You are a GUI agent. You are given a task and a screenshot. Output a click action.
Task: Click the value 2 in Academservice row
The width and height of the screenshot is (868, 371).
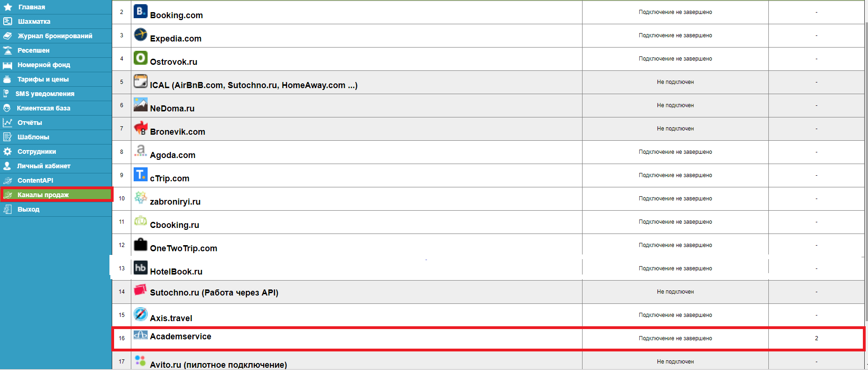pyautogui.click(x=816, y=338)
